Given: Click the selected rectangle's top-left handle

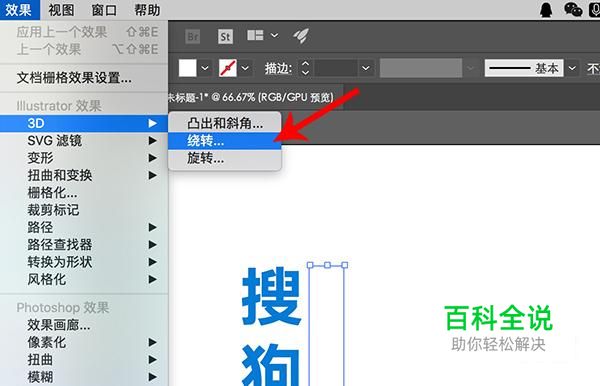Looking at the screenshot, I should tap(310, 265).
